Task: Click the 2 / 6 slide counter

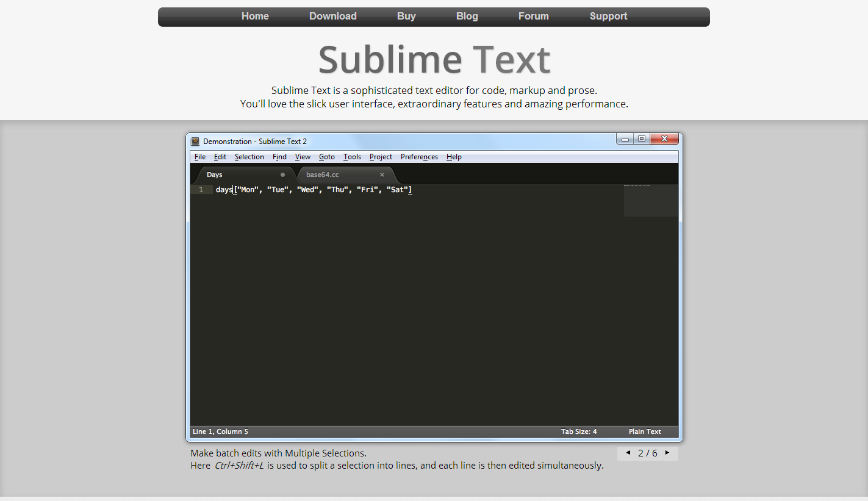Action: pyautogui.click(x=648, y=453)
